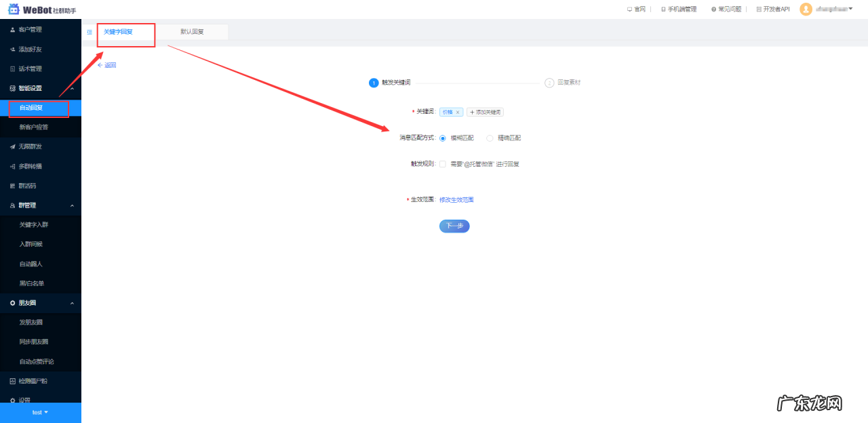Remove the 价格 keyword tag
The image size is (868, 423).
click(458, 111)
